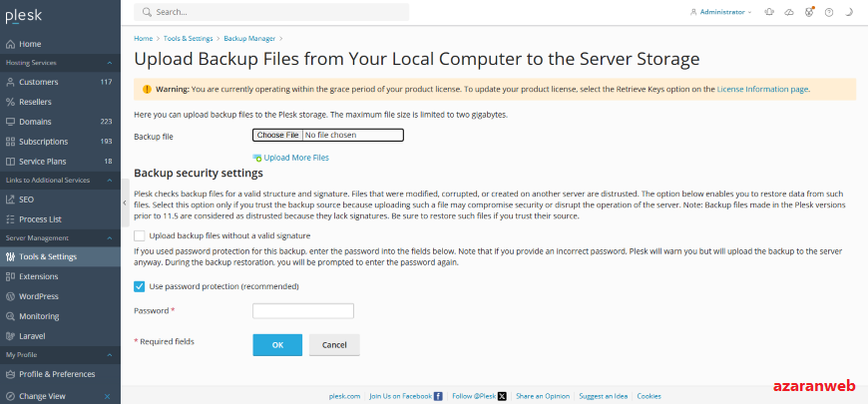Click the Tools & Settings sliders icon

pyautogui.click(x=10, y=256)
